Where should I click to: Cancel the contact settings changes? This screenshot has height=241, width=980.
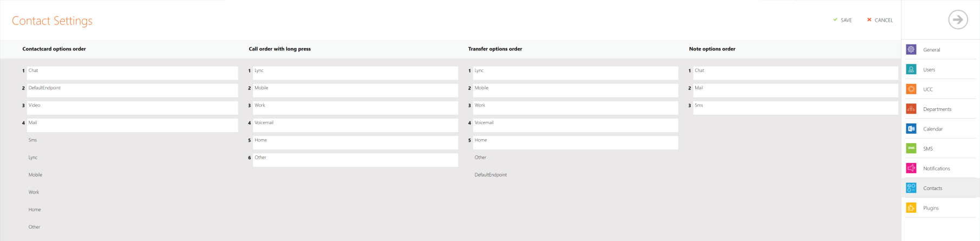click(x=880, y=20)
